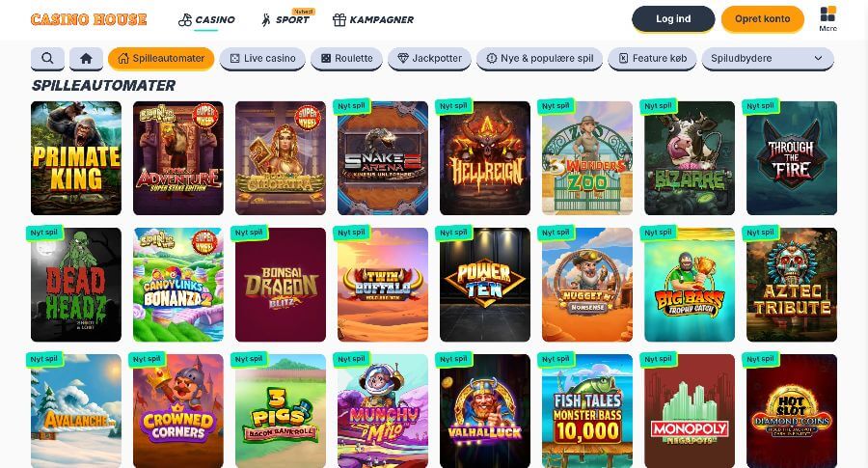Click the Spiludbydere chevron arrow
This screenshot has width=868, height=468.
[818, 58]
